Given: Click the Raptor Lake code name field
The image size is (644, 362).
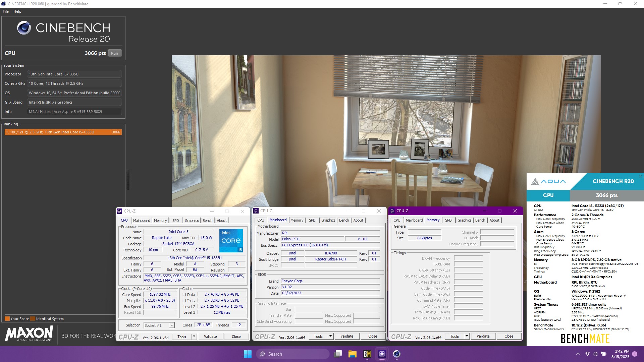Looking at the screenshot, I should 162,238.
